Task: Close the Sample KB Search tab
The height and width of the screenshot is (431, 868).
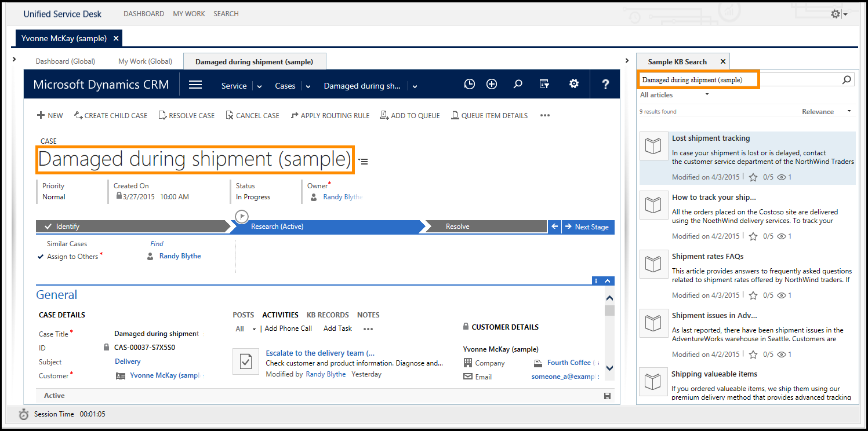Action: point(723,61)
